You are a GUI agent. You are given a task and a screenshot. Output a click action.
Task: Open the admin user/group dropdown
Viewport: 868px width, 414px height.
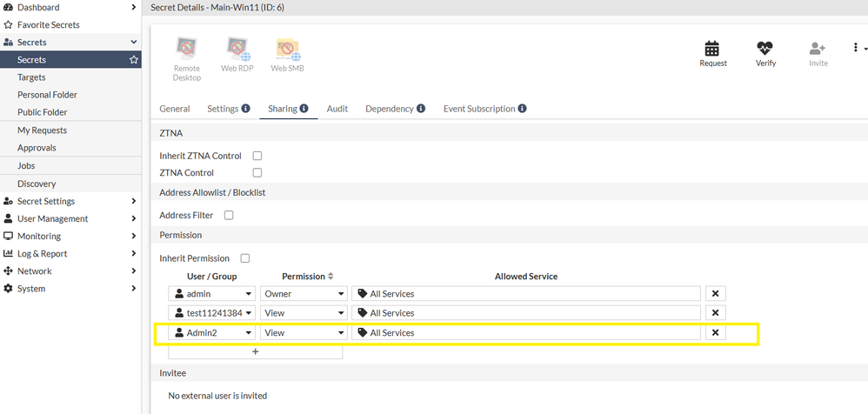click(212, 294)
